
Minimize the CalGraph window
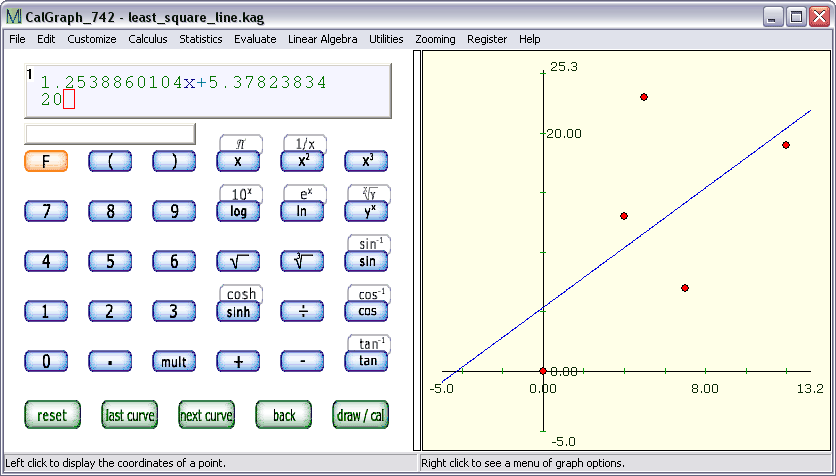tap(771, 17)
